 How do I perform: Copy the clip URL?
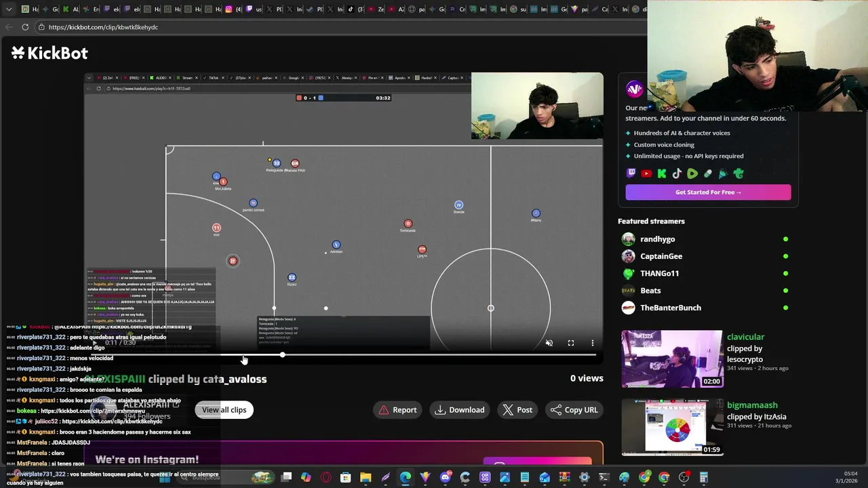[574, 409]
